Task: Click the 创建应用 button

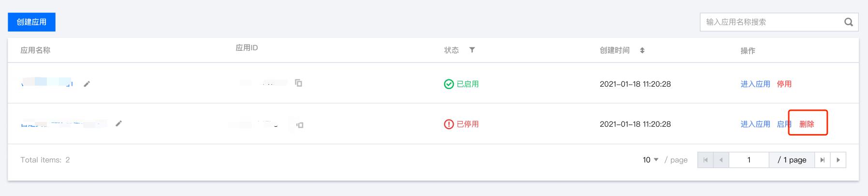Action: [x=31, y=22]
